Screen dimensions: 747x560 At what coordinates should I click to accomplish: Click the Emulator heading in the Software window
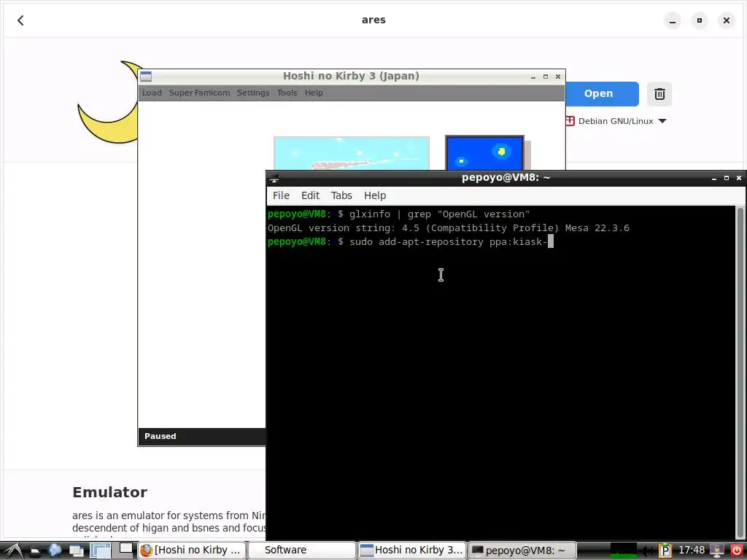[x=109, y=492]
